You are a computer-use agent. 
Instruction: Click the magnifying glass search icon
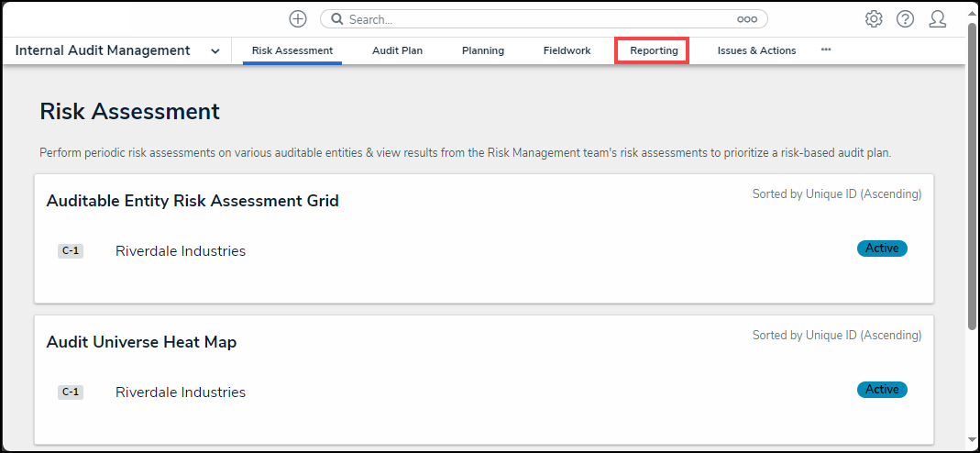(x=336, y=19)
